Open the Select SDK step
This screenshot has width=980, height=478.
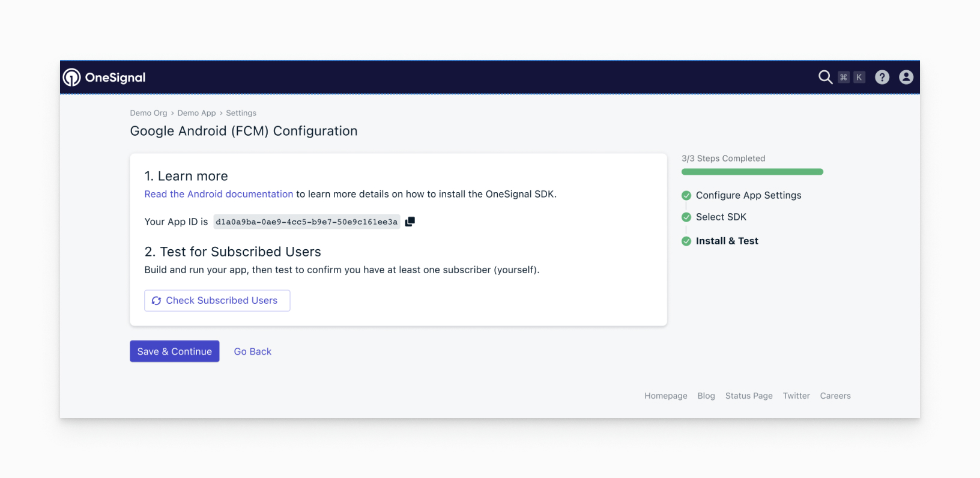[x=721, y=217]
